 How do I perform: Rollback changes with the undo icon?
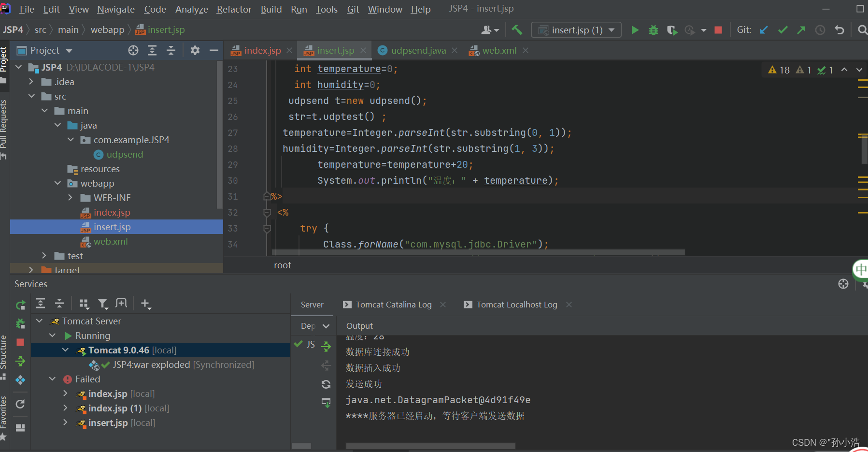[840, 30]
